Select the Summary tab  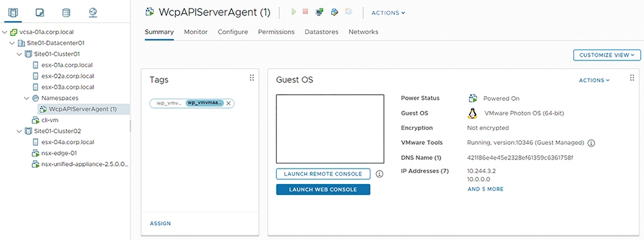(x=159, y=32)
